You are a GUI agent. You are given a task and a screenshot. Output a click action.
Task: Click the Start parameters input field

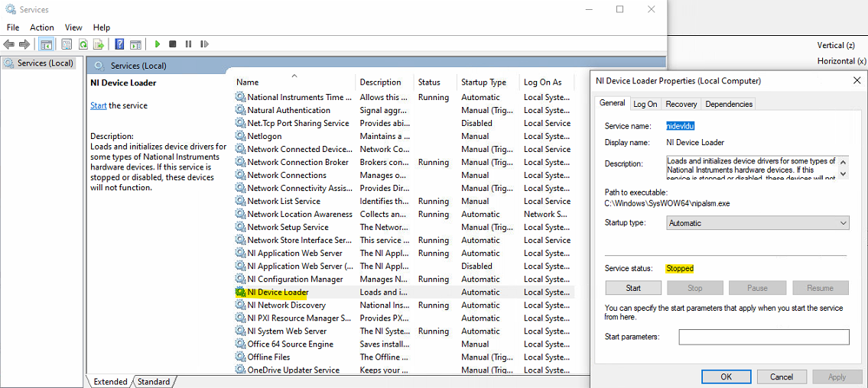(764, 337)
